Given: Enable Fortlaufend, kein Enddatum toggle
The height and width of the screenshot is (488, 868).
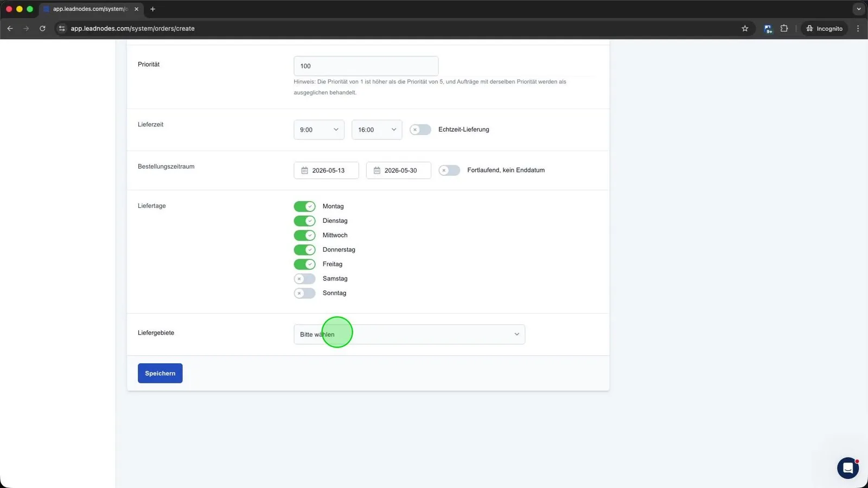Looking at the screenshot, I should pos(449,170).
